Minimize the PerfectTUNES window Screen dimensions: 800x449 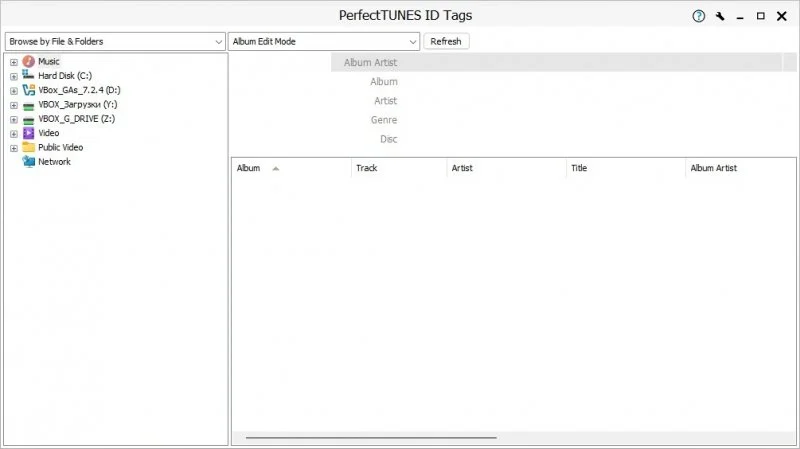[740, 16]
